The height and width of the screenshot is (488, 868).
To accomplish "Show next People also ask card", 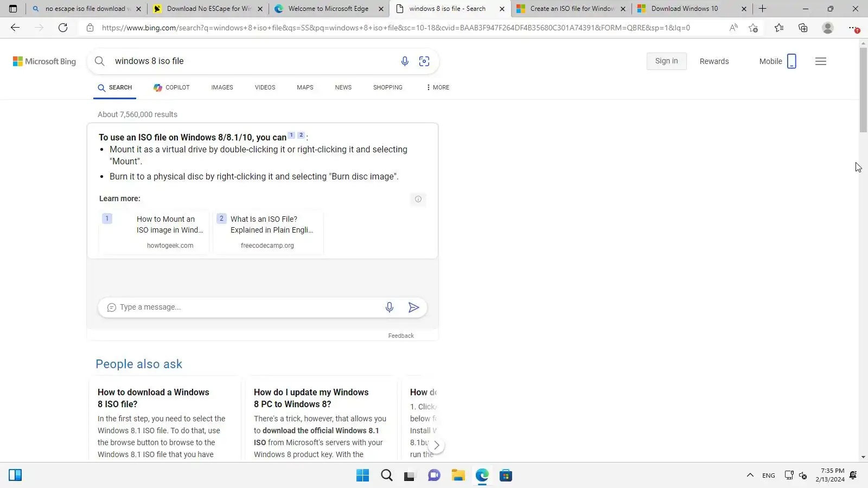I will tap(437, 446).
